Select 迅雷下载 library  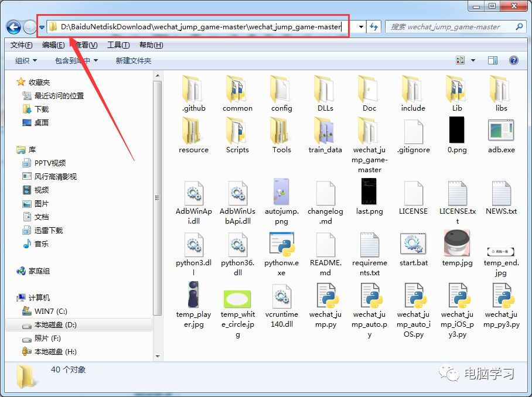point(43,231)
